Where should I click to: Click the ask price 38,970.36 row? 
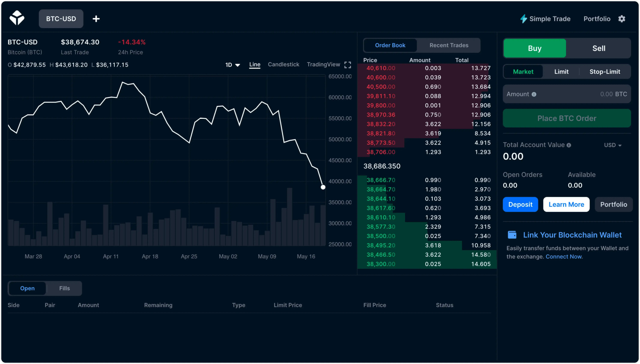pos(427,115)
